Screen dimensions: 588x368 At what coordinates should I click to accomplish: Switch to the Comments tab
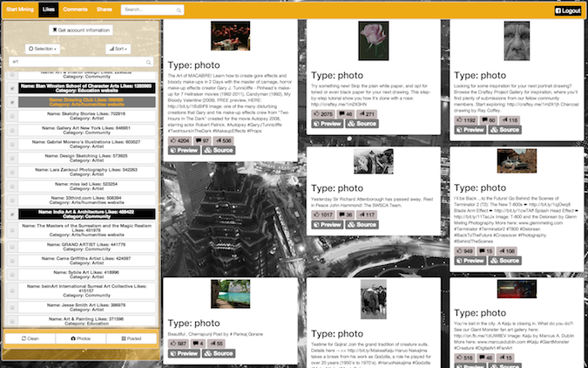[x=74, y=10]
